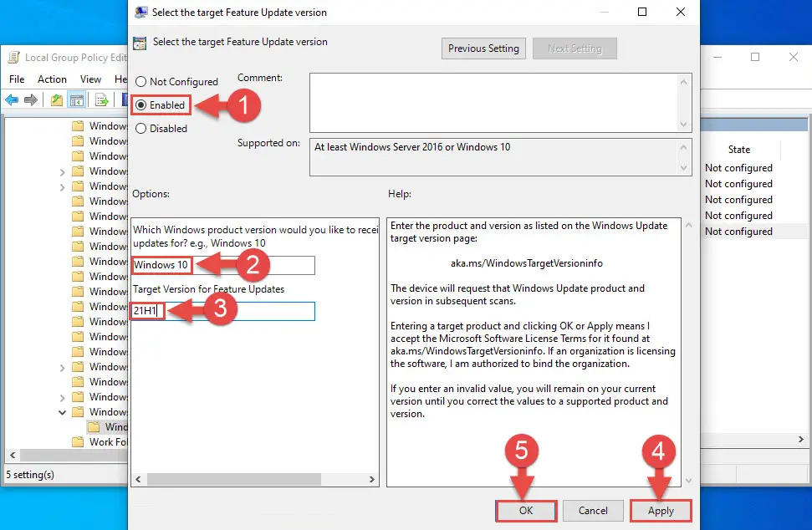This screenshot has height=530, width=812.
Task: Click the Local Group Policy Editor scroll icon
Action: pyautogui.click(x=13, y=58)
